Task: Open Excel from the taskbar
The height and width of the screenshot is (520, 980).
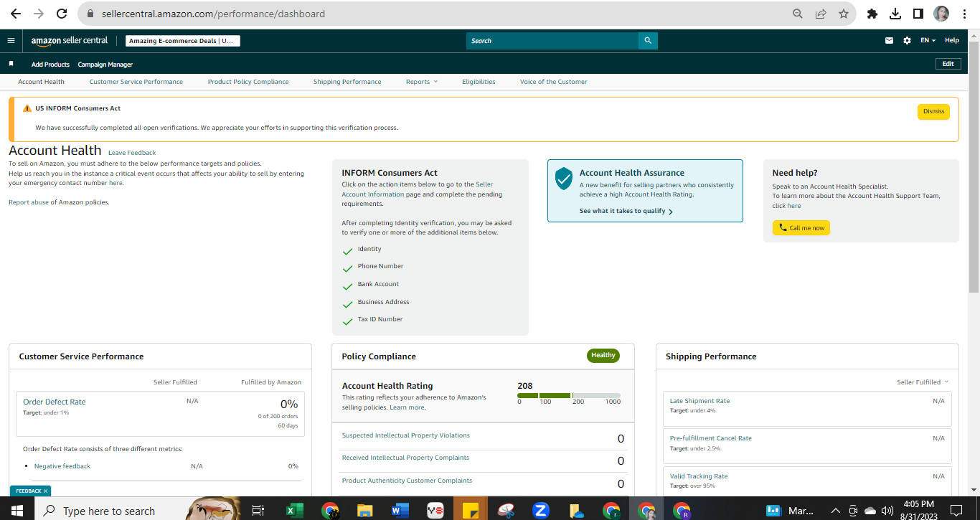Action: [294, 511]
